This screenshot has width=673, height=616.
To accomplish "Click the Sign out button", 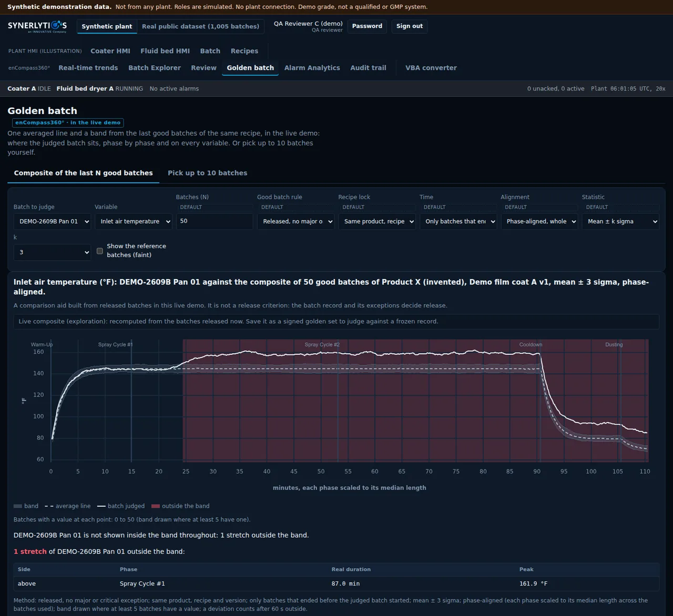I will [410, 26].
